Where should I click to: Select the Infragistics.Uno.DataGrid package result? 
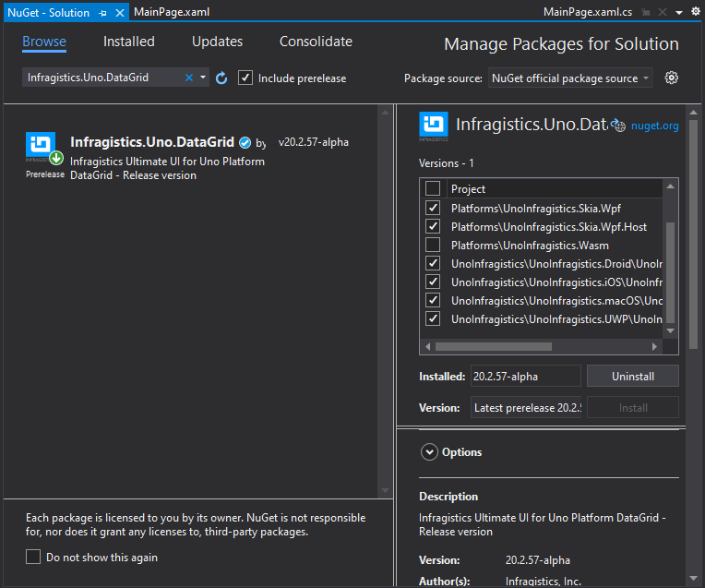(191, 156)
